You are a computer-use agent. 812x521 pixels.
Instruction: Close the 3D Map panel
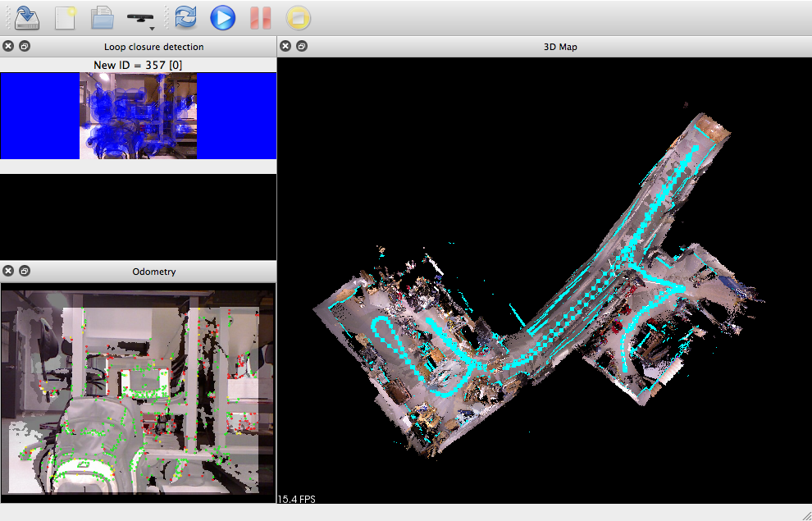(x=285, y=47)
